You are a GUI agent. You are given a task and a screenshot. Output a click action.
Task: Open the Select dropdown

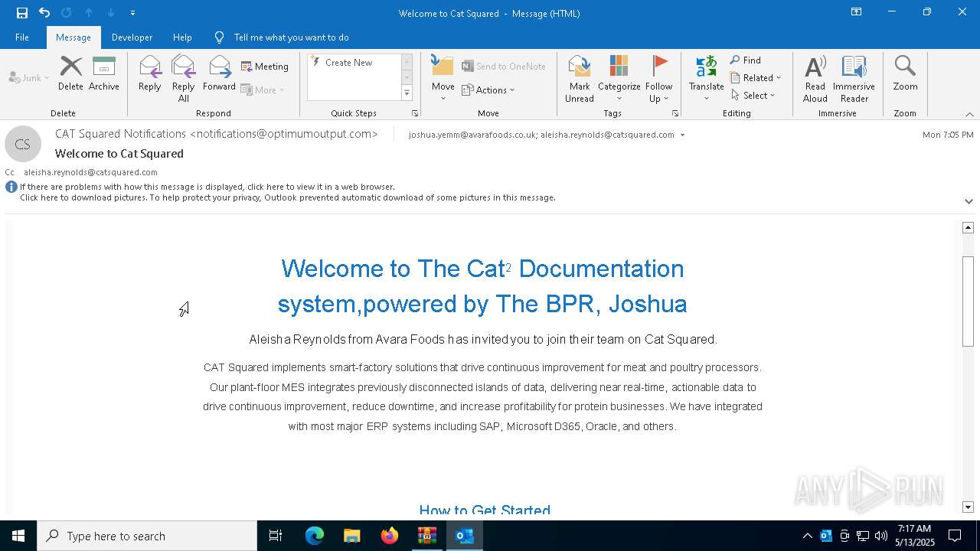(753, 96)
